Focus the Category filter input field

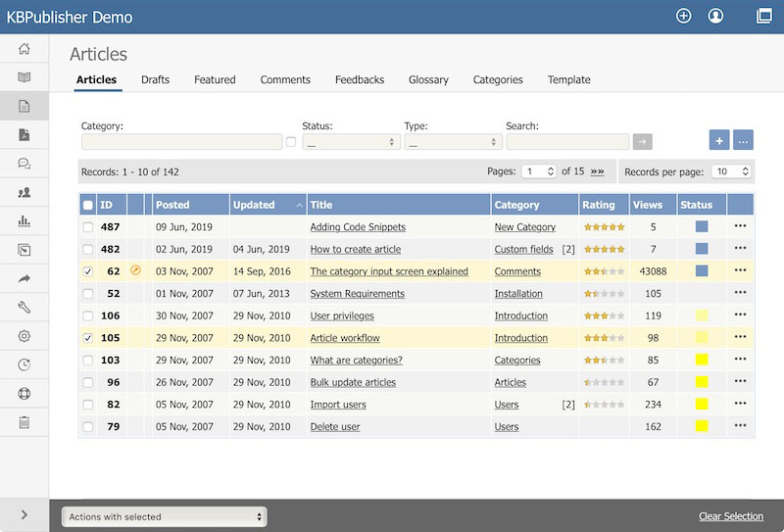pyautogui.click(x=182, y=142)
